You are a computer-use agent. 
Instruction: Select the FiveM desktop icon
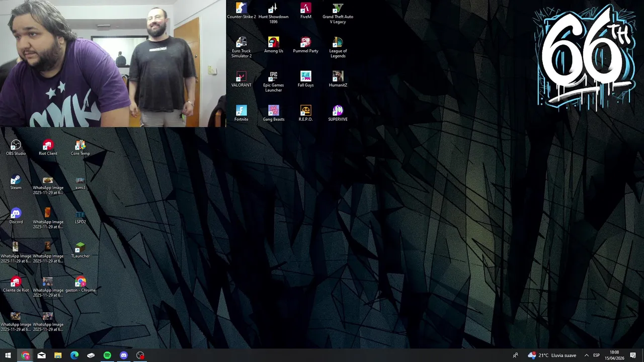(x=306, y=11)
